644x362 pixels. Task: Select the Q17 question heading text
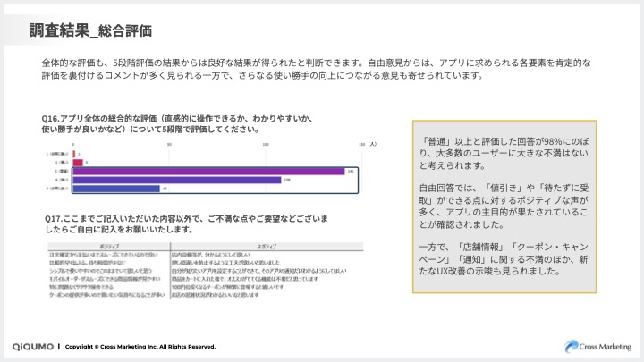(x=186, y=223)
